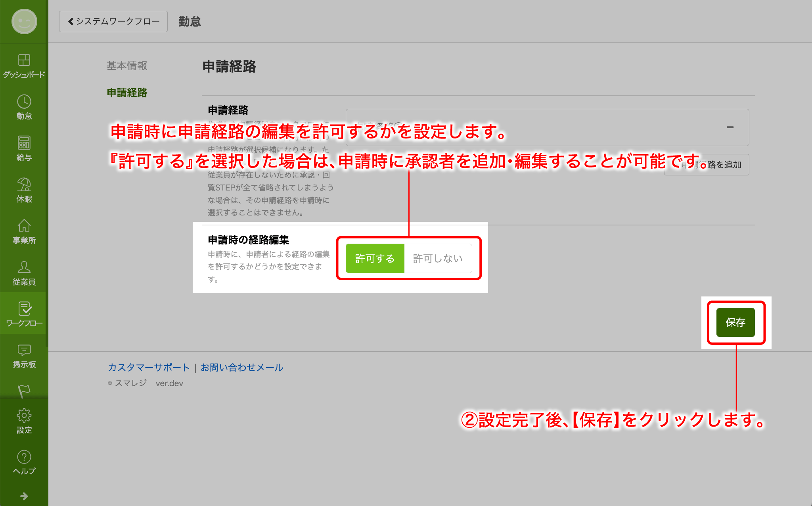
Task: Open the 給与 calculator icon in sidebar
Action: (24, 143)
